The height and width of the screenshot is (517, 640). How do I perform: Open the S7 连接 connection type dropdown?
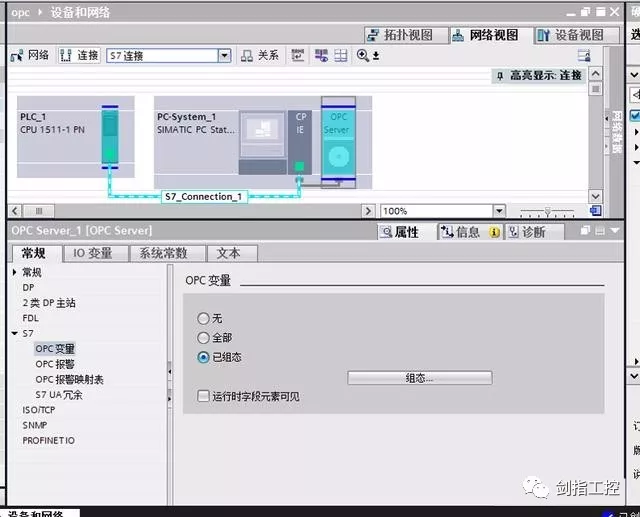click(224, 56)
